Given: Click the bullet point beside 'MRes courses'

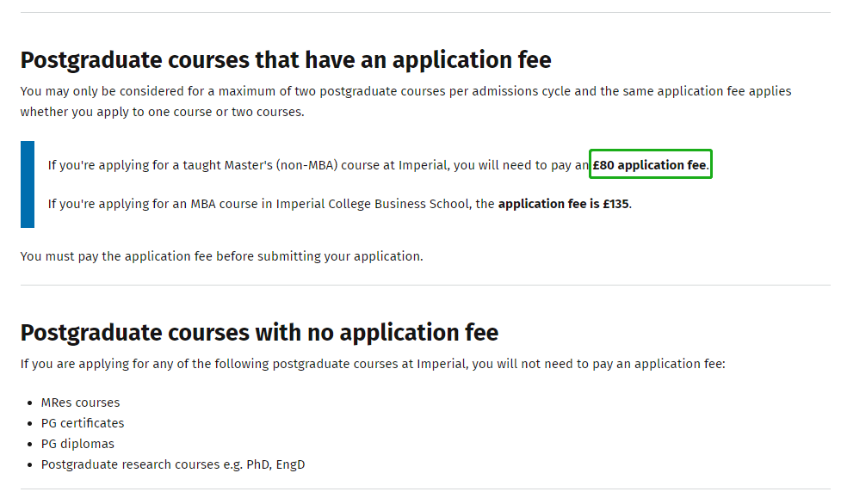Looking at the screenshot, I should click(28, 403).
